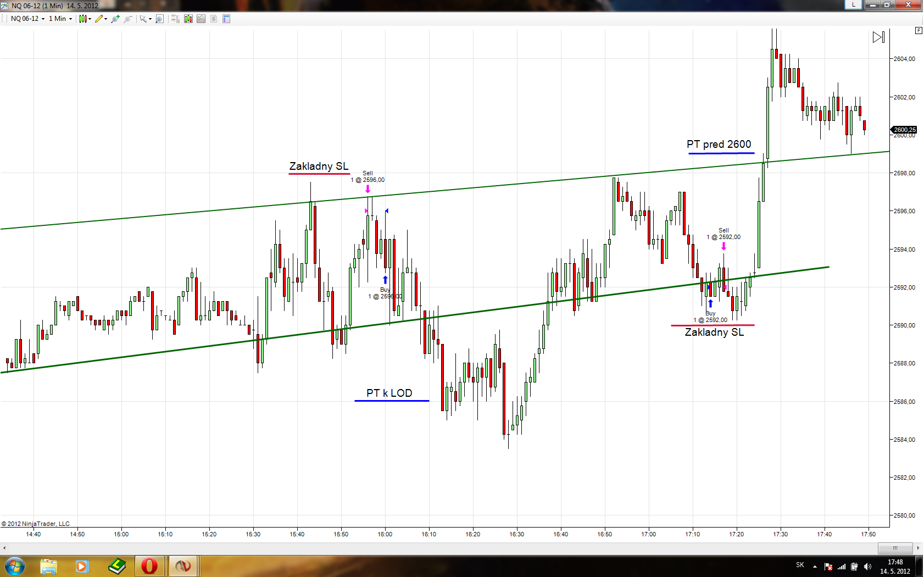Select the 'PT pred 2600' text label
The image size is (924, 577).
tap(719, 144)
